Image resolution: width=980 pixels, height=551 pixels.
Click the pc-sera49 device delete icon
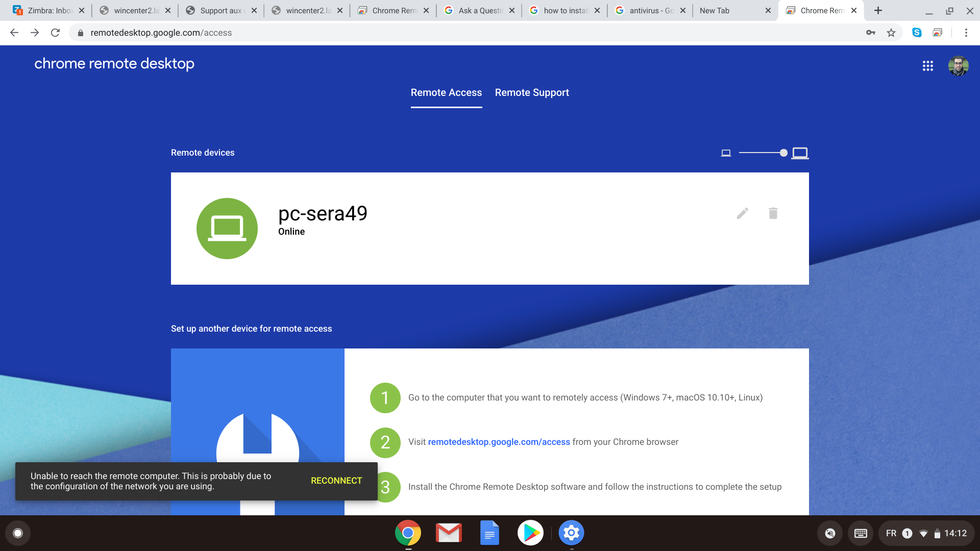pyautogui.click(x=773, y=213)
